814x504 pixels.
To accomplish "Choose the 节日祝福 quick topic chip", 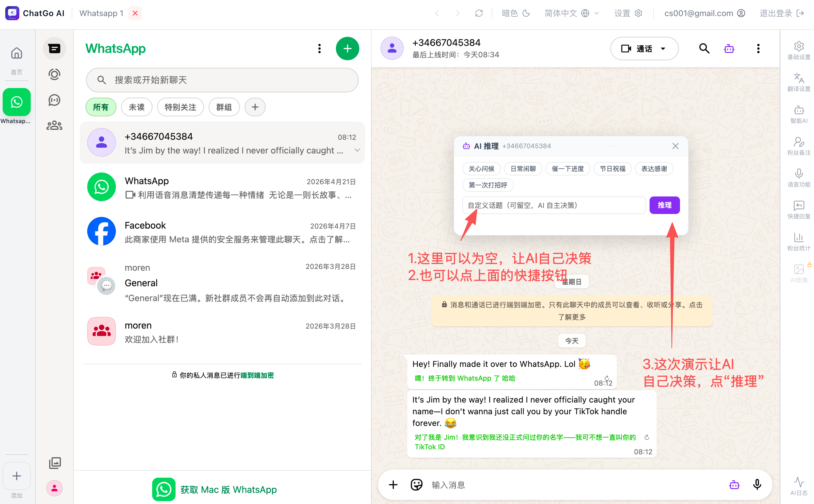I will 612,169.
